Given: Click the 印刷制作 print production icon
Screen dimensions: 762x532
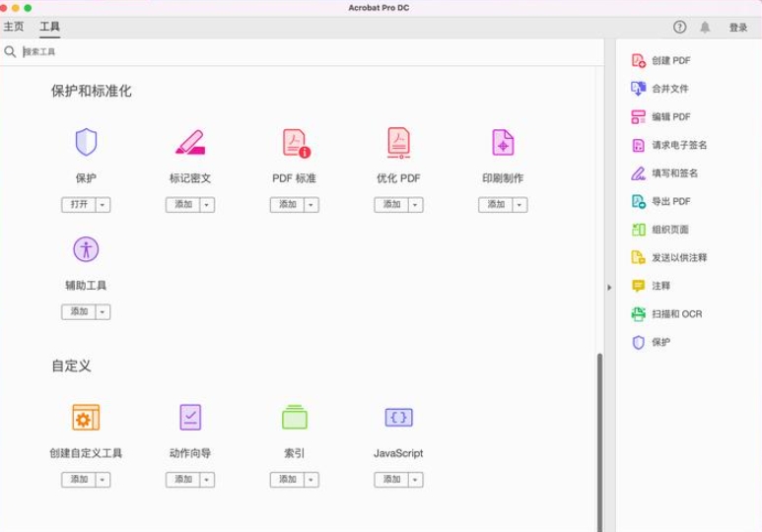Looking at the screenshot, I should pos(503,142).
